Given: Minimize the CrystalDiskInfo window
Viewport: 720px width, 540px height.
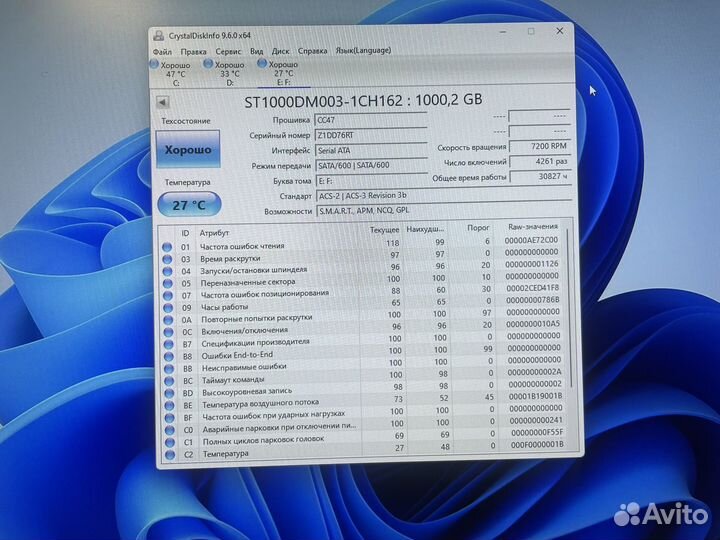Looking at the screenshot, I should (x=504, y=32).
